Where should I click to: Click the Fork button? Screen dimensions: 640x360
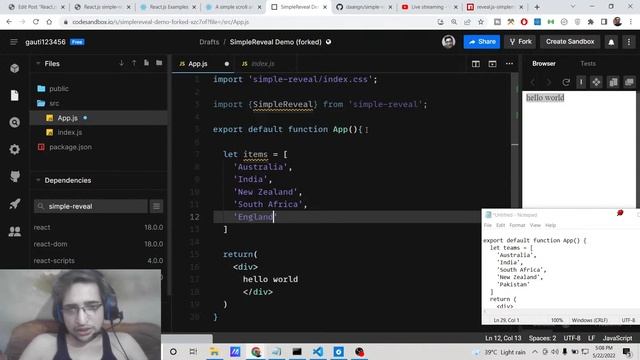pyautogui.click(x=520, y=42)
